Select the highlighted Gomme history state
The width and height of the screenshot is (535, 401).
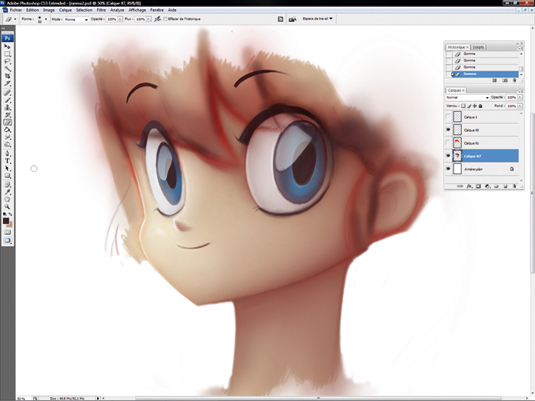pyautogui.click(x=485, y=74)
